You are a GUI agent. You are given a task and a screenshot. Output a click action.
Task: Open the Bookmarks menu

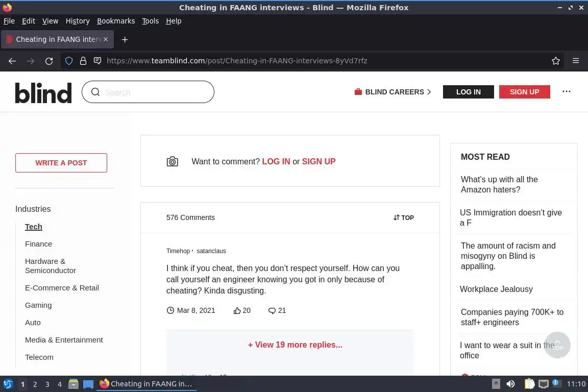point(116,21)
